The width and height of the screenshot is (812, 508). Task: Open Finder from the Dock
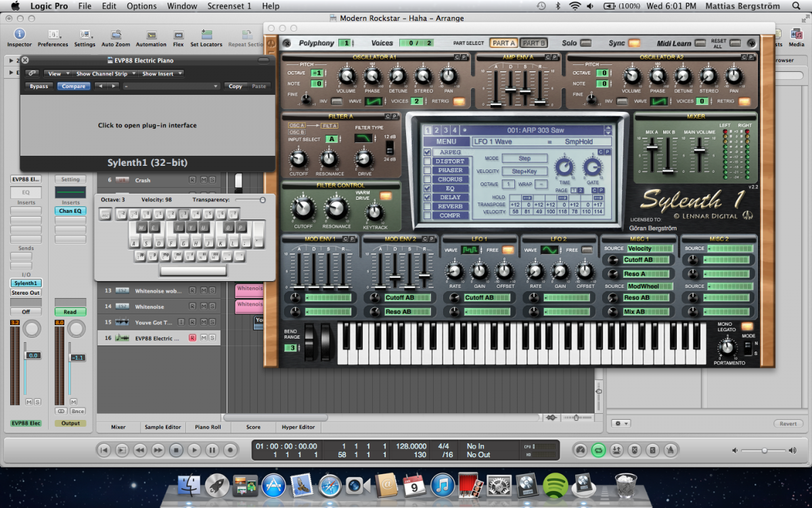click(x=189, y=486)
